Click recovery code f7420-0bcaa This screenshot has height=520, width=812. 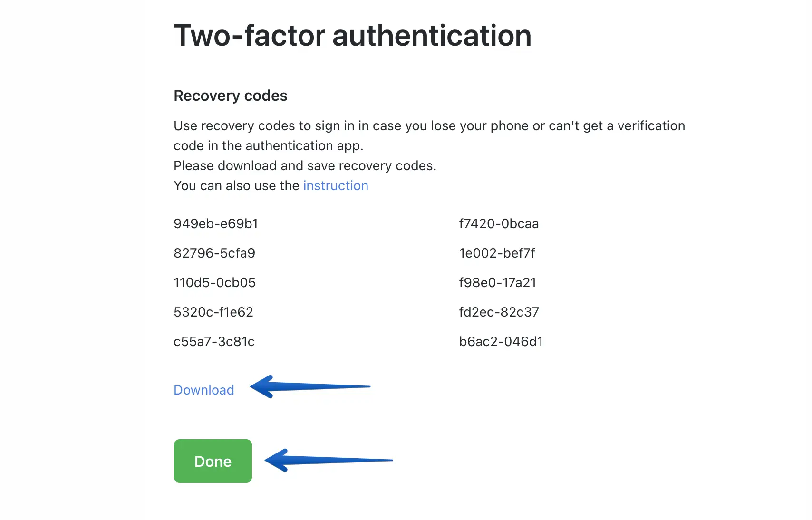click(x=499, y=223)
